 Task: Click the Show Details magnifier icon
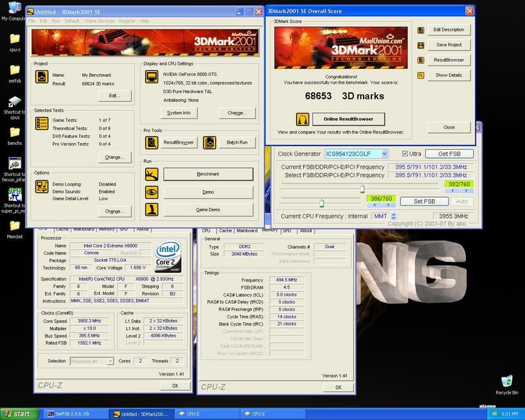pyautogui.click(x=421, y=75)
